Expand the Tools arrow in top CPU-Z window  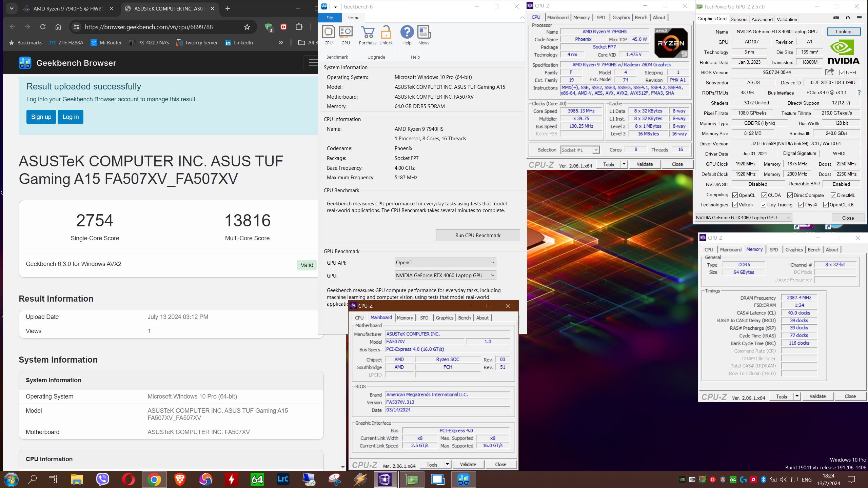624,164
